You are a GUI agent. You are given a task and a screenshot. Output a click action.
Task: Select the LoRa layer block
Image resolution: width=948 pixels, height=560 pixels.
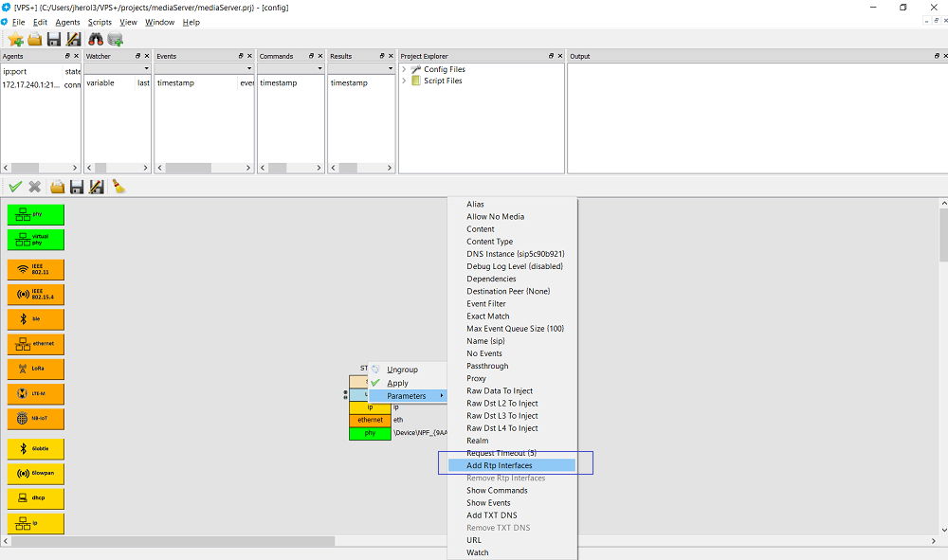click(x=36, y=369)
